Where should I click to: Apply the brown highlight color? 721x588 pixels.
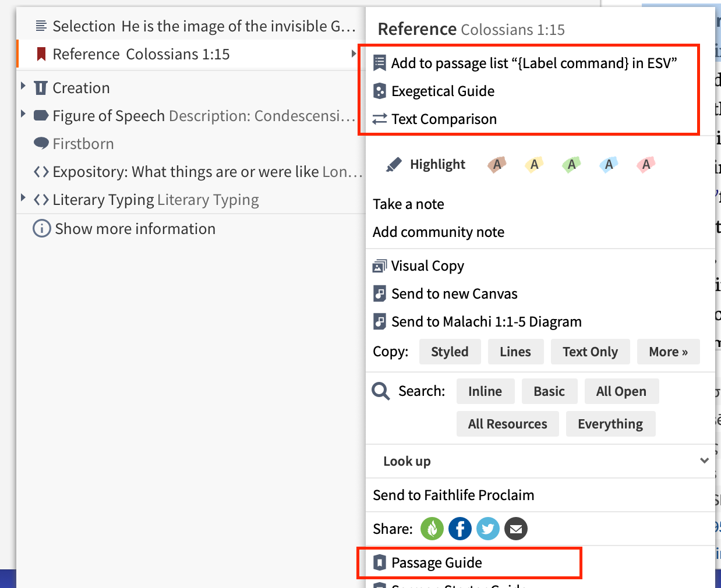click(x=497, y=165)
